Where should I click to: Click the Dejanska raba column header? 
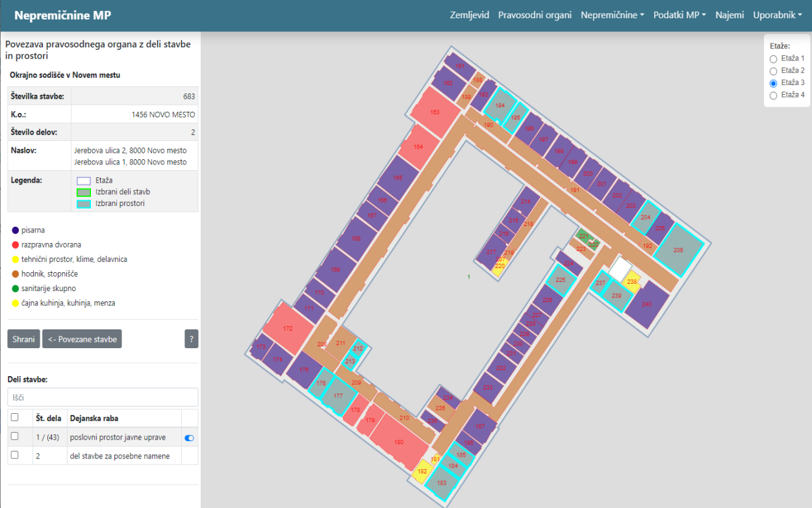pos(94,418)
